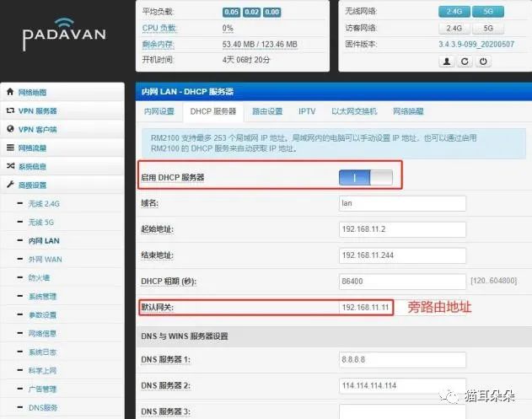Click the CPU load value 0%

(x=228, y=28)
